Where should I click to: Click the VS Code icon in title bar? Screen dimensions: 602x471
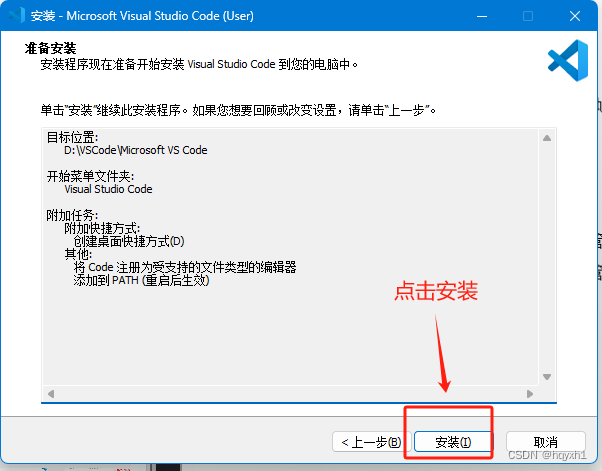pos(17,15)
